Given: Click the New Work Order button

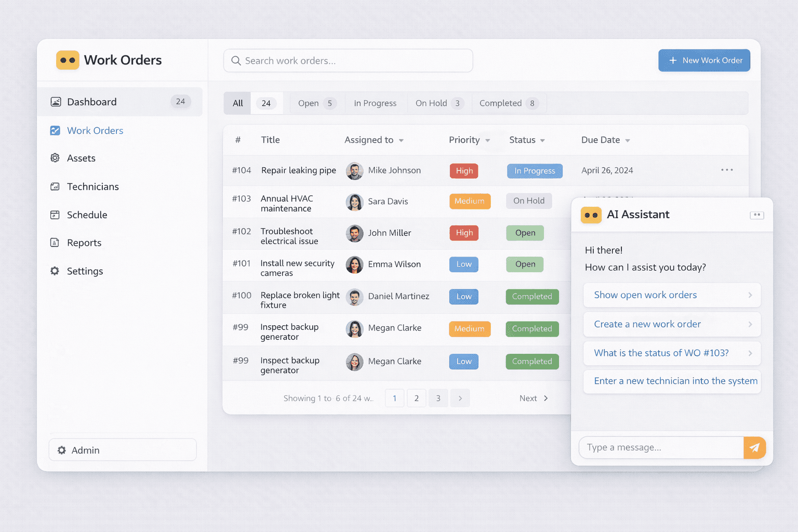Looking at the screenshot, I should coord(704,60).
